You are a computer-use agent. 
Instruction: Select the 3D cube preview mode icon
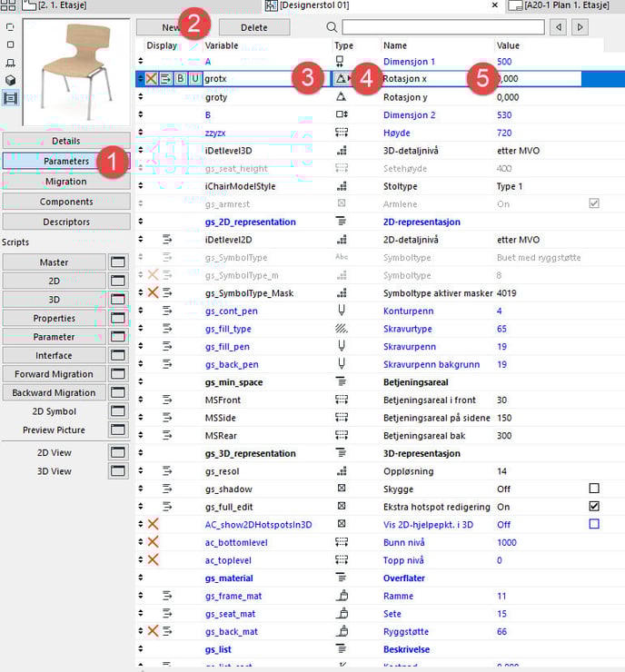[x=10, y=80]
